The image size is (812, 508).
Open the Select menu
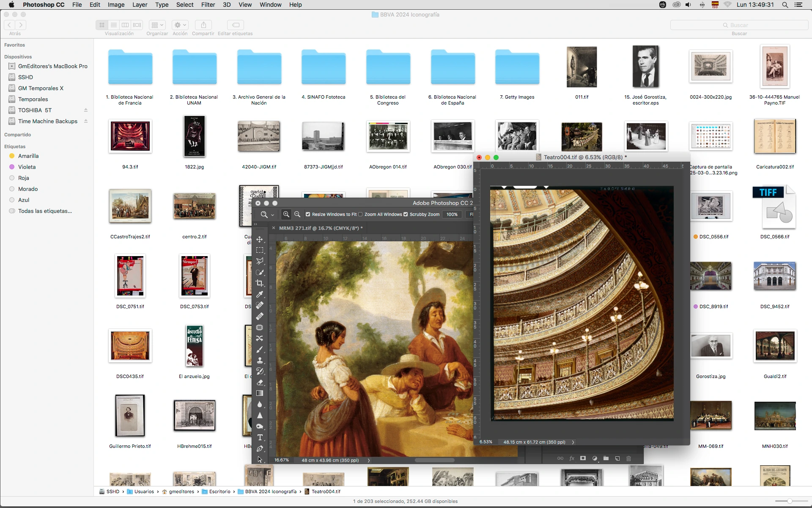click(185, 5)
